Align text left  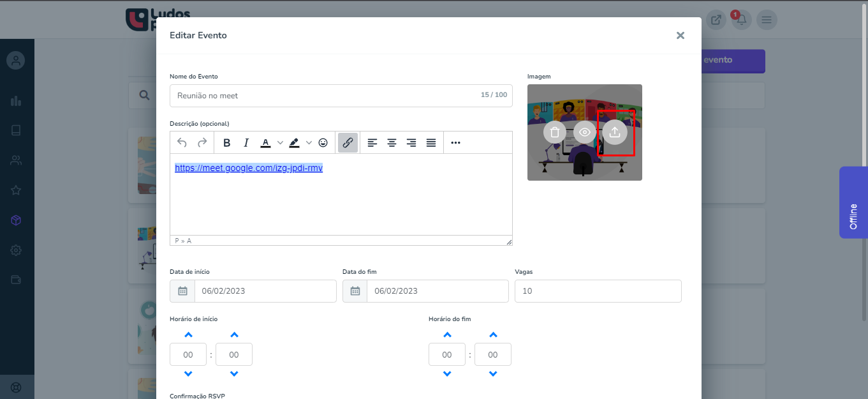tap(372, 143)
